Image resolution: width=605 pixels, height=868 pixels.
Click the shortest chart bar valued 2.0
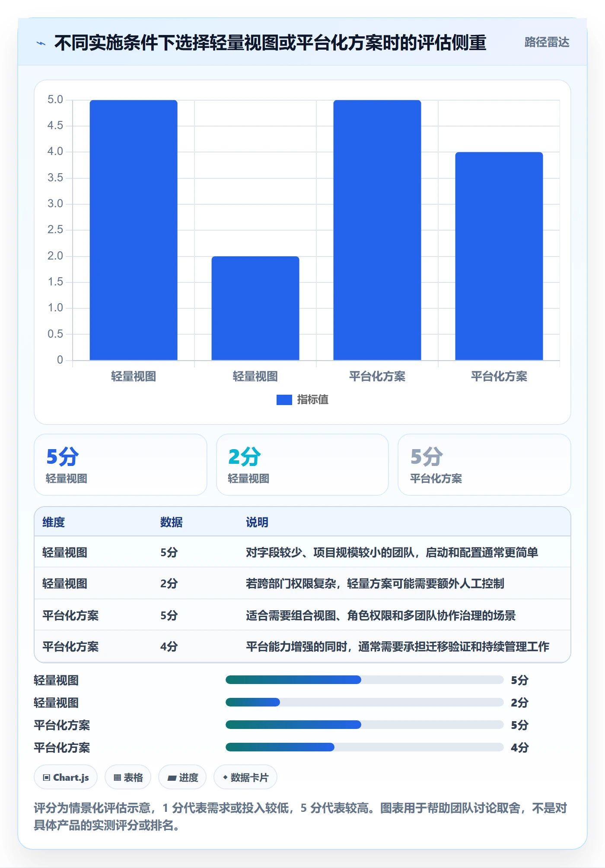(x=255, y=308)
